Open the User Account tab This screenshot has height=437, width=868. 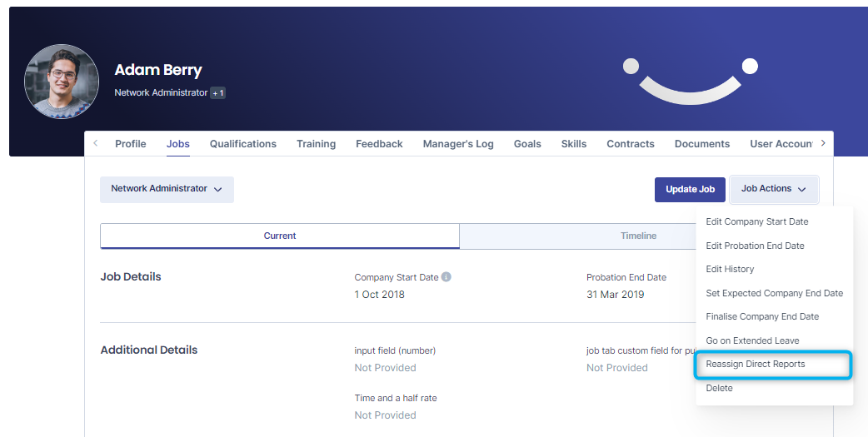point(781,144)
